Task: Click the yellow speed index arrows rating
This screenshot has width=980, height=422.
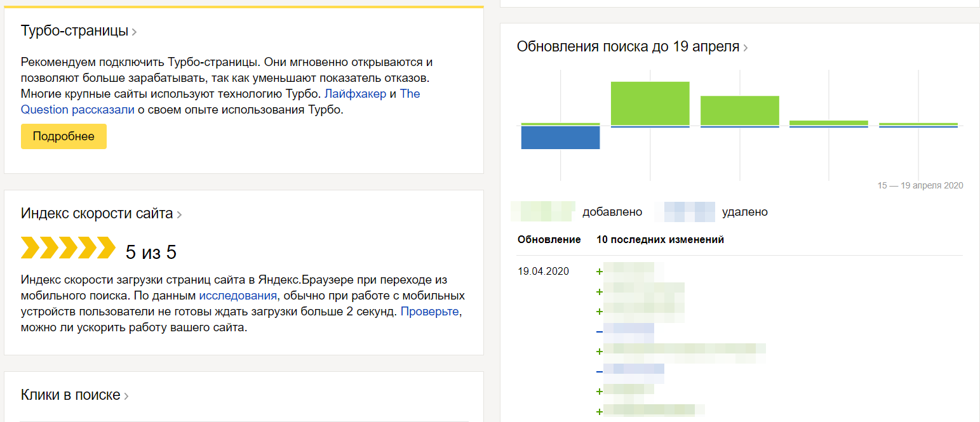Action: pos(68,247)
